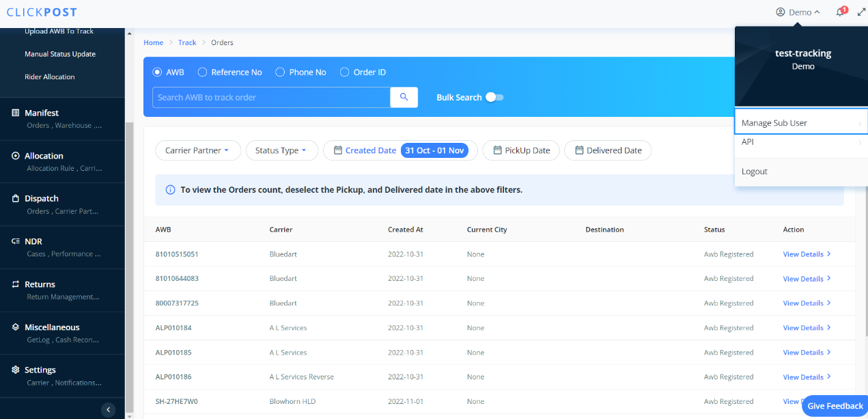Click the Delivered Date filter
The width and height of the screenshot is (868, 419).
pyautogui.click(x=608, y=150)
